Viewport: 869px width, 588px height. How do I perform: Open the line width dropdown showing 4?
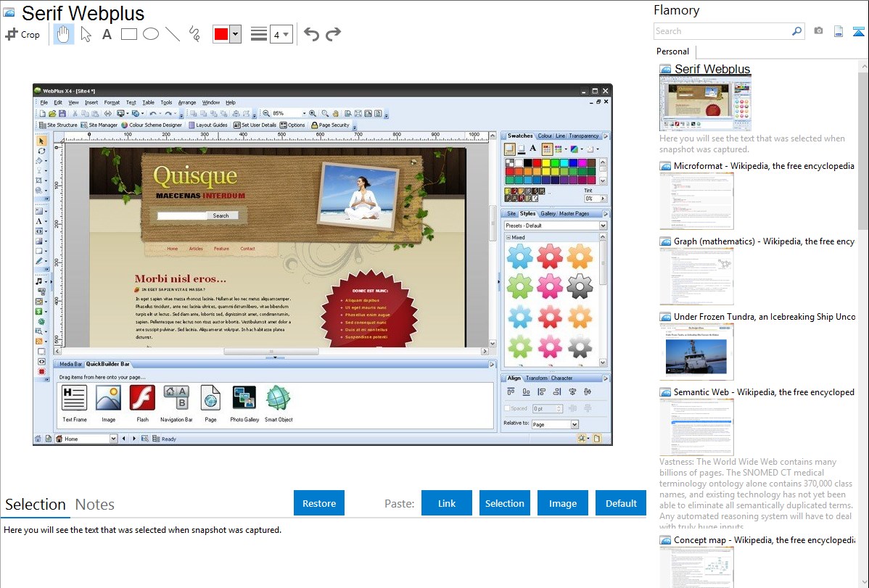point(281,35)
